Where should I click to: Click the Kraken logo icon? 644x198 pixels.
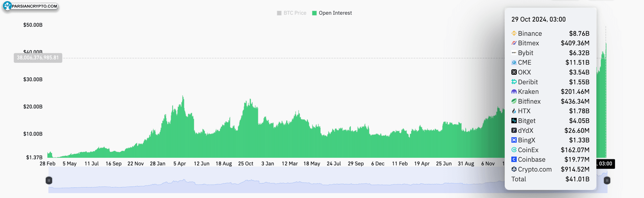click(x=514, y=92)
